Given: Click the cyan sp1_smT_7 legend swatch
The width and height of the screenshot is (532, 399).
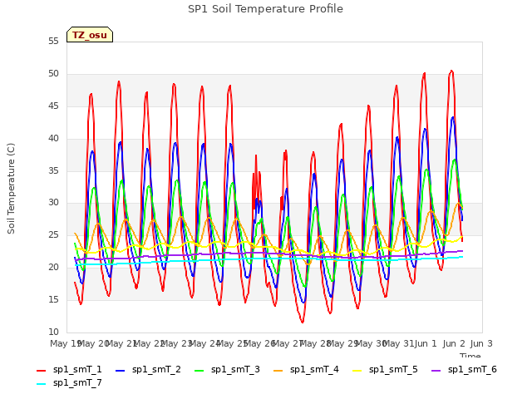Looking at the screenshot, I should pos(41,384).
